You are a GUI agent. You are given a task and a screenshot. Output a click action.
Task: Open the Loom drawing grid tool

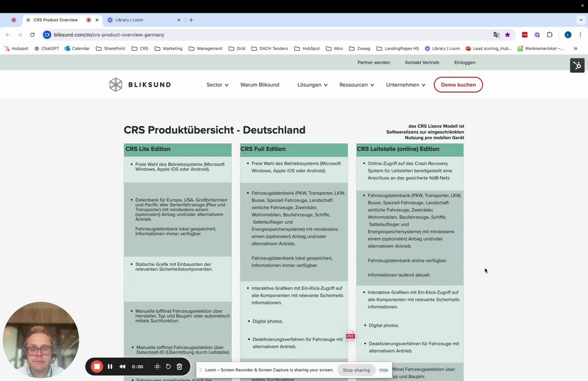click(x=157, y=366)
